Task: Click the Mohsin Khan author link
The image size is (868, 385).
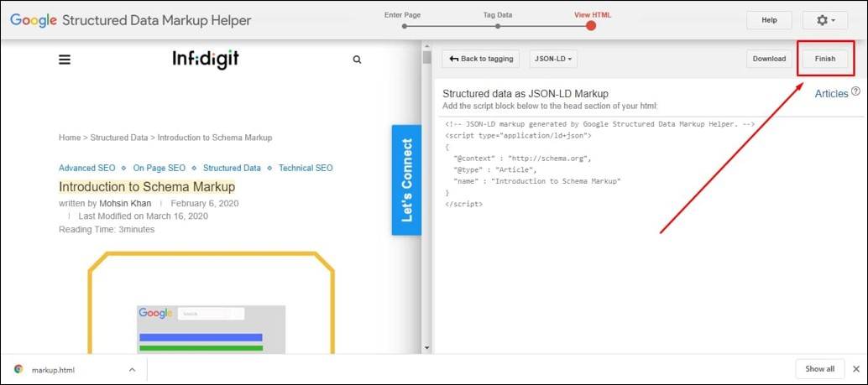Action: click(x=125, y=203)
